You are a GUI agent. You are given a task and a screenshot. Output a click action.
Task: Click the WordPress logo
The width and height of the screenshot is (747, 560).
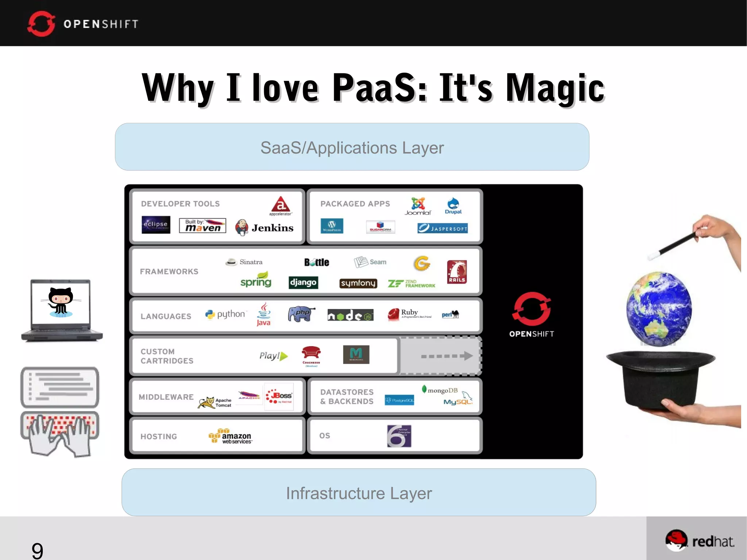pyautogui.click(x=332, y=226)
